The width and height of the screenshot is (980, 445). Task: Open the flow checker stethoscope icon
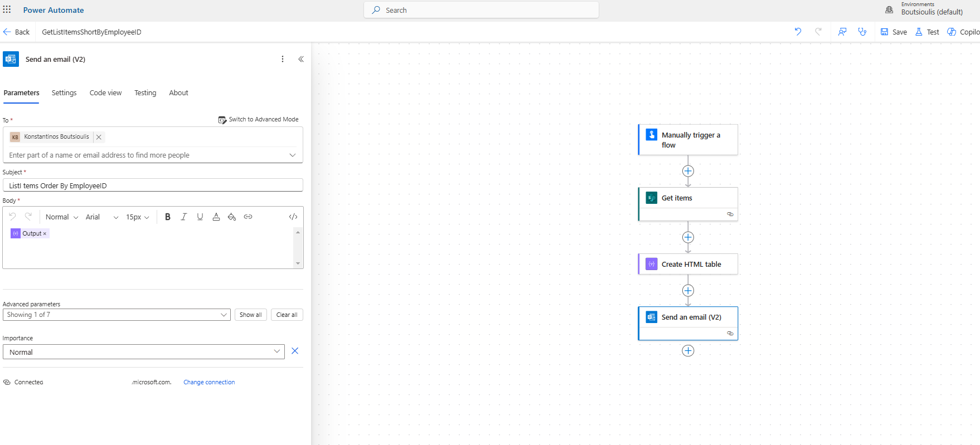pyautogui.click(x=862, y=32)
